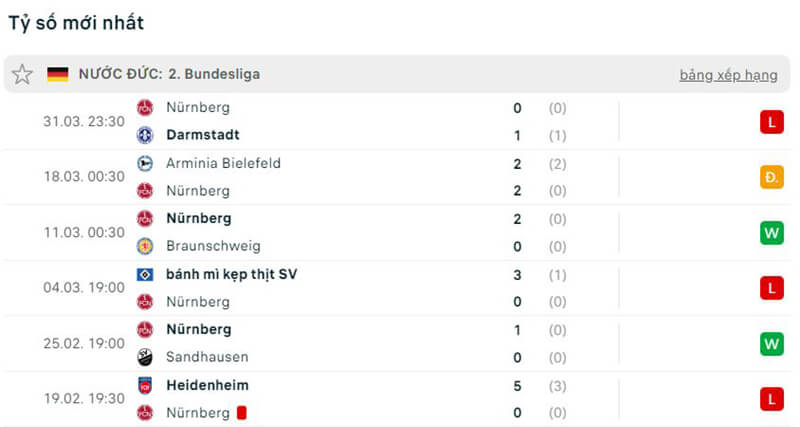Open the bảng xếp hạng standings link
The width and height of the screenshot is (800, 427).
(728, 75)
